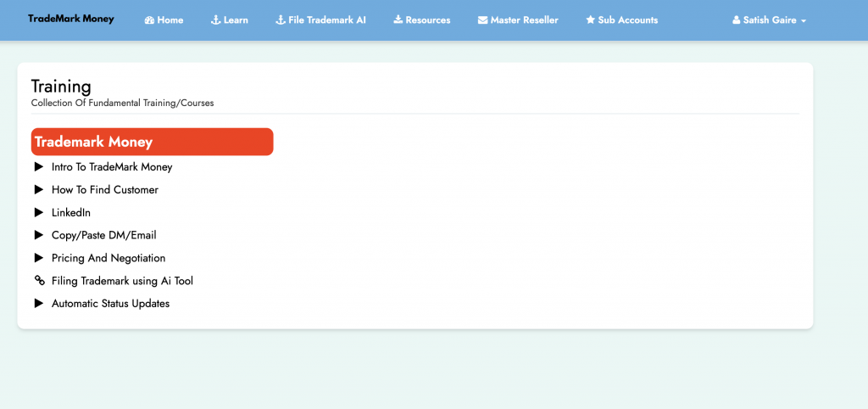Image resolution: width=868 pixels, height=409 pixels.
Task: Open How To Find Customer lesson
Action: pyautogui.click(x=105, y=189)
